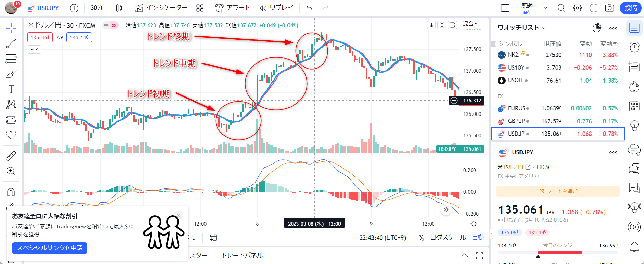This screenshot has height=264, width=644.
Task: Apply for the special referral link
Action: (x=50, y=248)
